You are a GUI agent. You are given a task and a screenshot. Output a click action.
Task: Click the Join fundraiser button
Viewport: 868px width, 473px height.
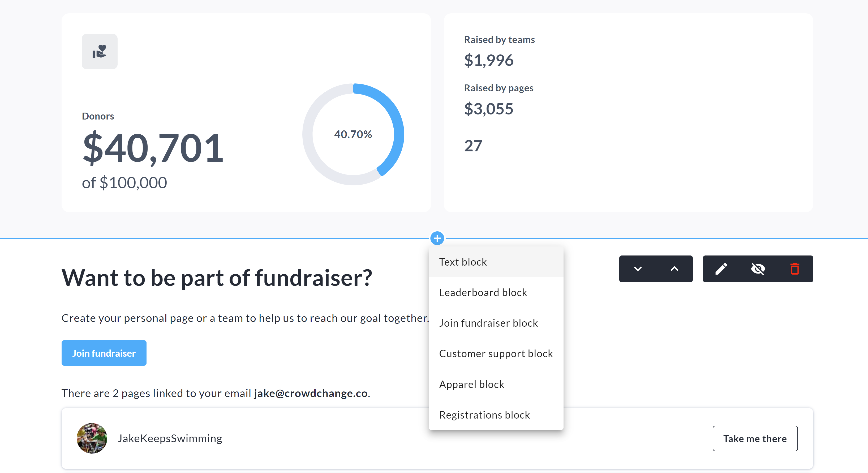[x=104, y=353]
